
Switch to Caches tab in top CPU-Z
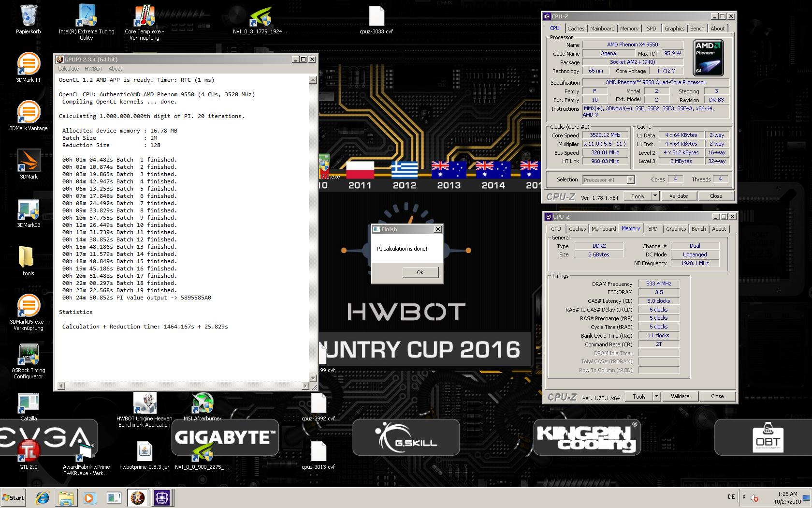coord(576,29)
